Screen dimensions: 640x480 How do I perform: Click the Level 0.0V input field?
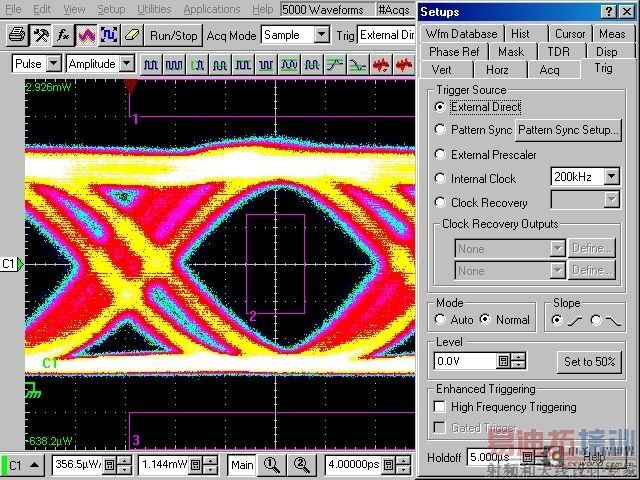point(465,361)
